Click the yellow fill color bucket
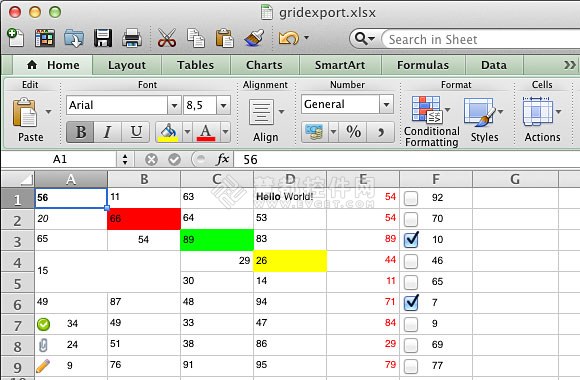Viewport: 580px width, 380px height. click(168, 132)
